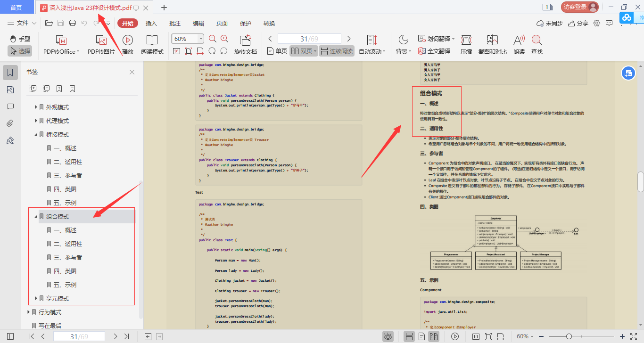The image size is (644, 343).
Task: Adjust the status bar zoom slider
Action: (569, 336)
